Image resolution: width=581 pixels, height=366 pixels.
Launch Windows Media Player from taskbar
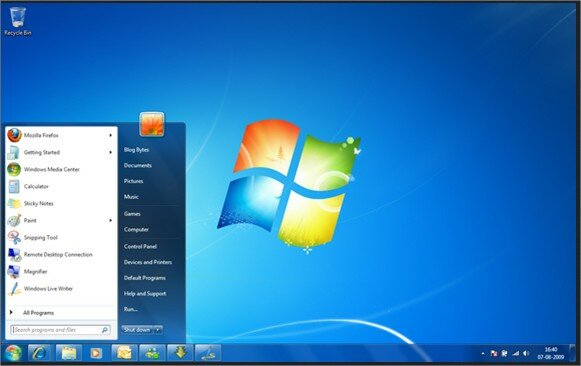click(96, 353)
